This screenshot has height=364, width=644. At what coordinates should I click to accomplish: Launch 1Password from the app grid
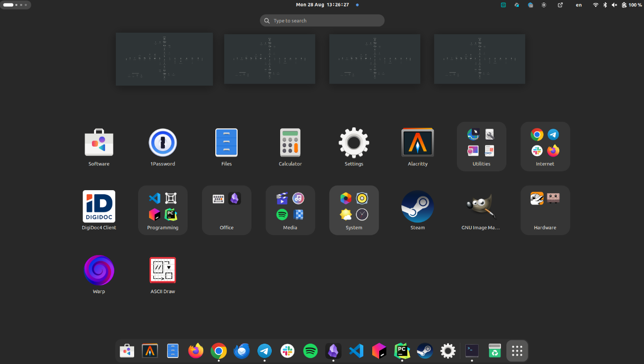coord(162,142)
